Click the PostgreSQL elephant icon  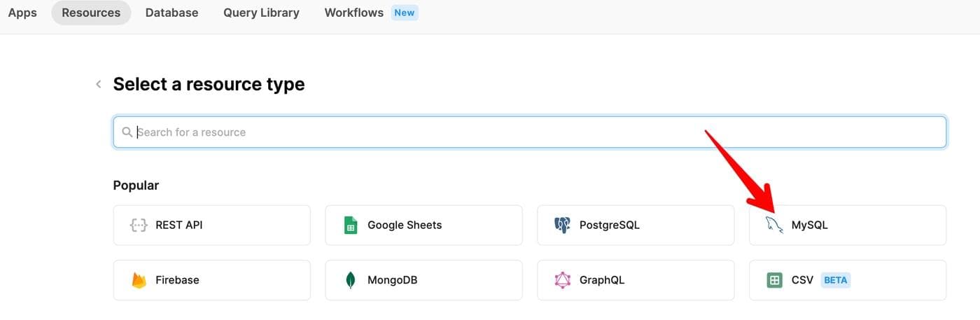point(562,225)
